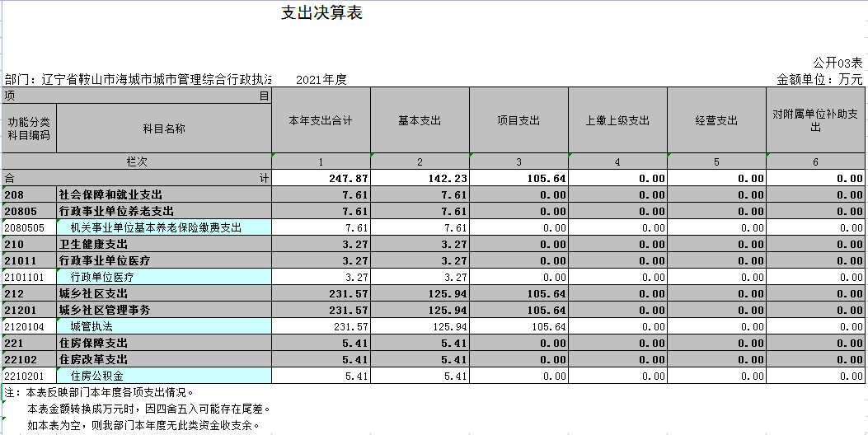Select the 行政单位医疗 cell
This screenshot has height=435, width=868.
coord(164,277)
